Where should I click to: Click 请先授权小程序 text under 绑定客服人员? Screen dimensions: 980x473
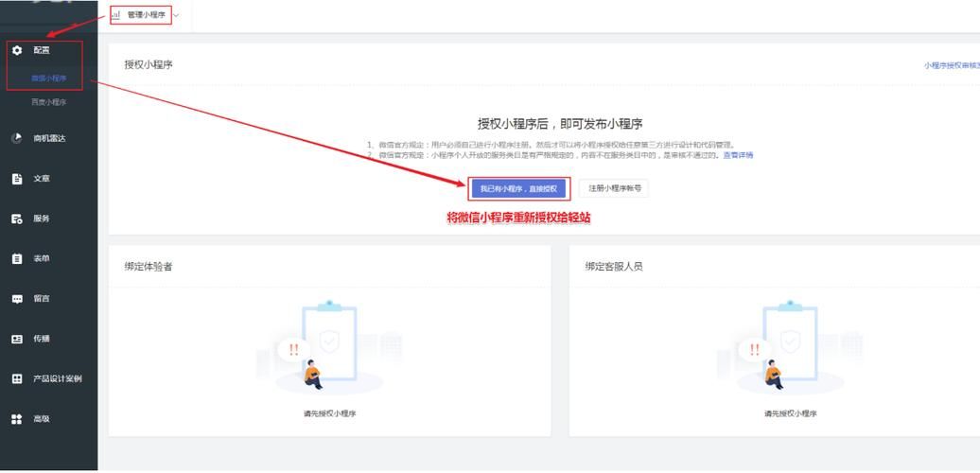tap(791, 413)
